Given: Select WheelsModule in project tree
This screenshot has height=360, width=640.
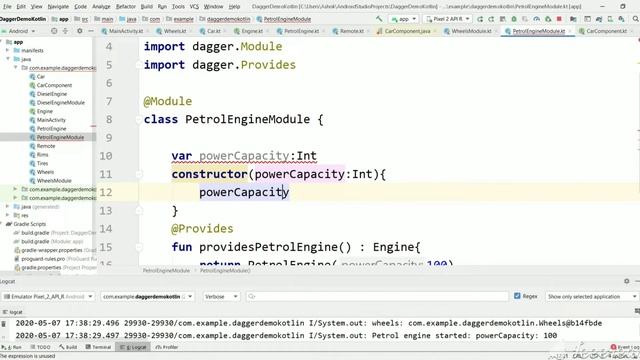Looking at the screenshot, I should click(x=54, y=180).
